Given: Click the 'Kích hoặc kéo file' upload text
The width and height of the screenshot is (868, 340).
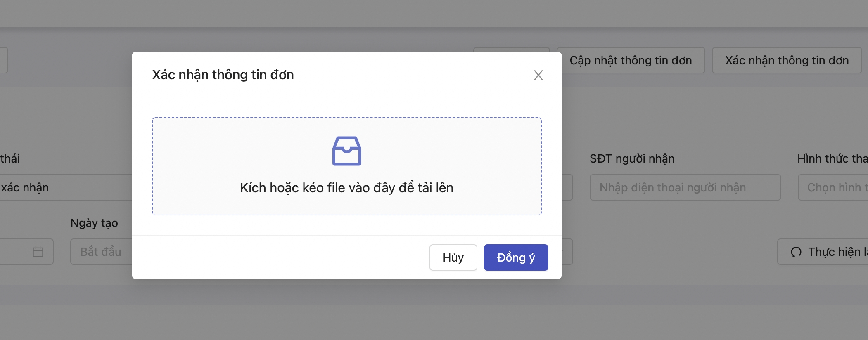Looking at the screenshot, I should click(x=346, y=188).
